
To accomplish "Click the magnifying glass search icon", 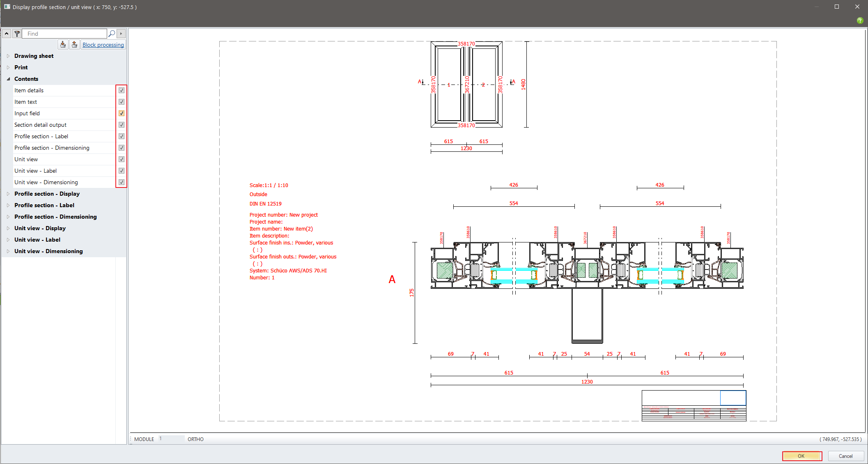I will click(x=112, y=34).
